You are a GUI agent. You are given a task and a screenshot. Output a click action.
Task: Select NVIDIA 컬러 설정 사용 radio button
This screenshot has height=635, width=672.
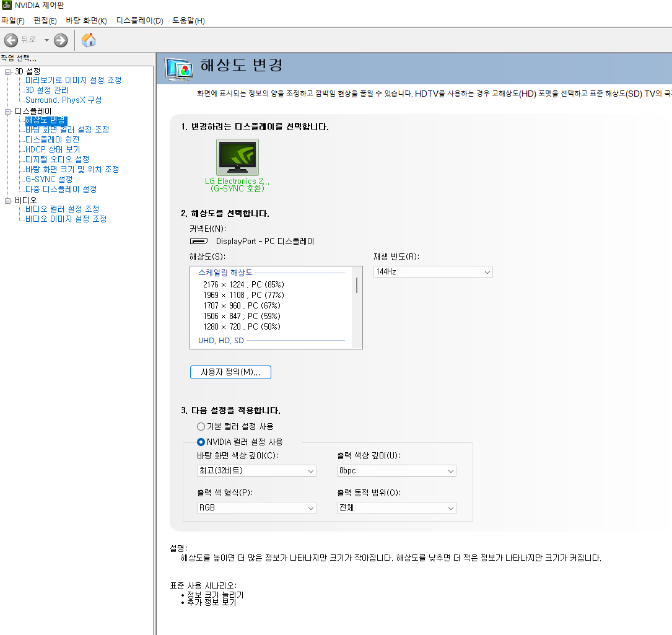[201, 442]
